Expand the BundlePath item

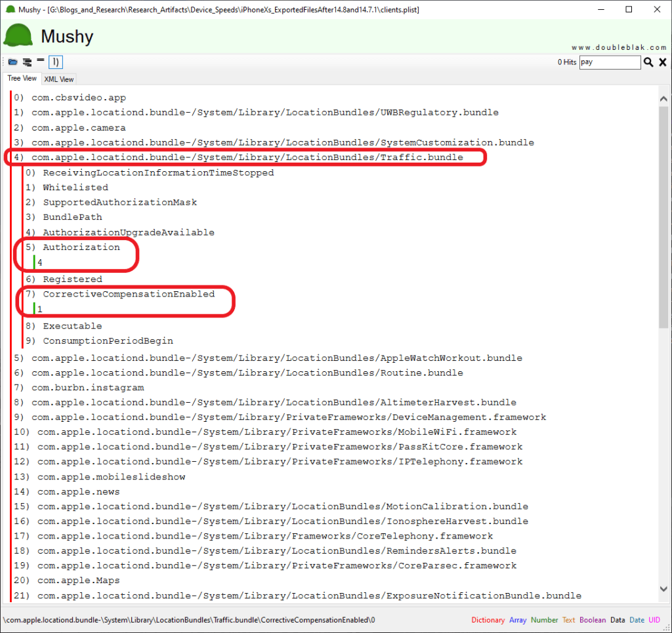pos(72,217)
